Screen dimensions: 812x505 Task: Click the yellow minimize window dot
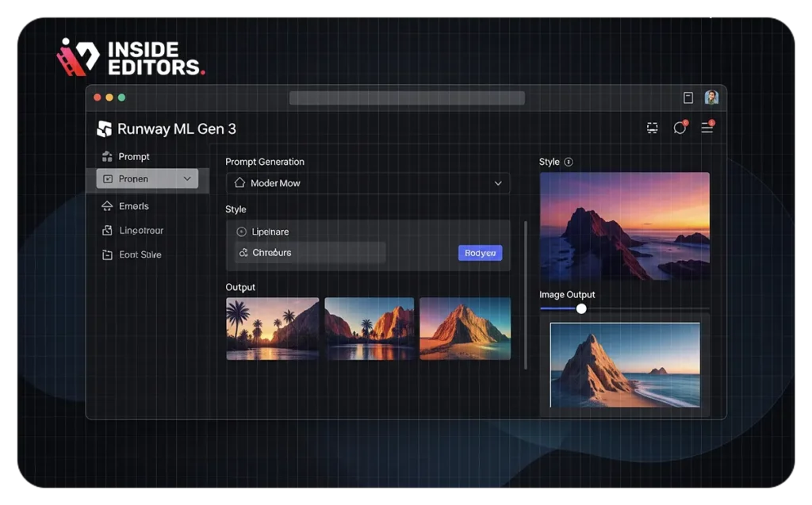click(109, 98)
